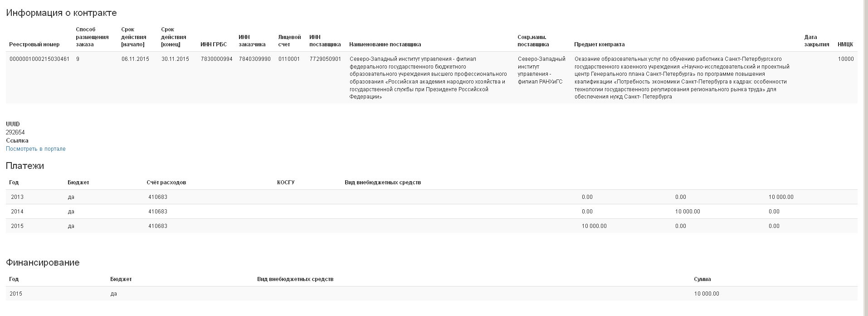Screen dimensions: 868x316
Task: Select ИНН ГРБС value 7830000994
Action: click(217, 59)
